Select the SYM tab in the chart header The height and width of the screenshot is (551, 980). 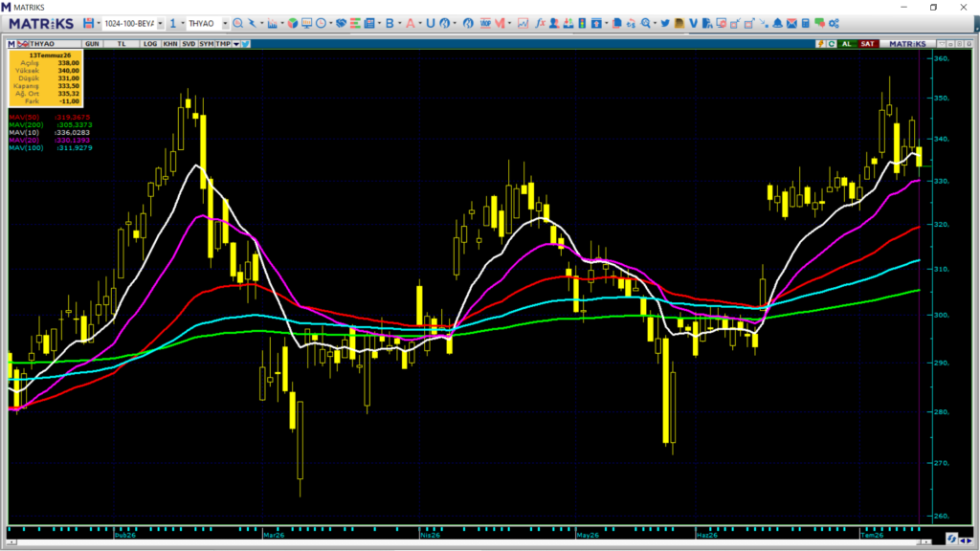(x=206, y=44)
